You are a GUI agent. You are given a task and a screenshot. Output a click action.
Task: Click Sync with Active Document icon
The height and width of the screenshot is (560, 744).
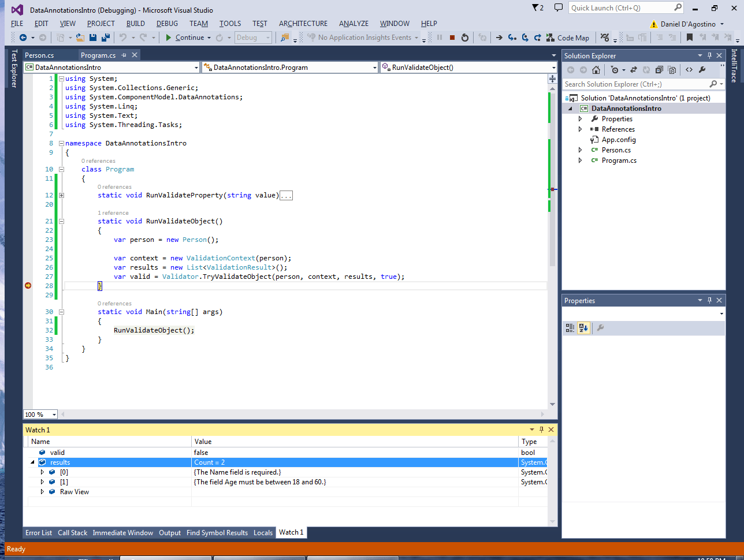tap(634, 70)
